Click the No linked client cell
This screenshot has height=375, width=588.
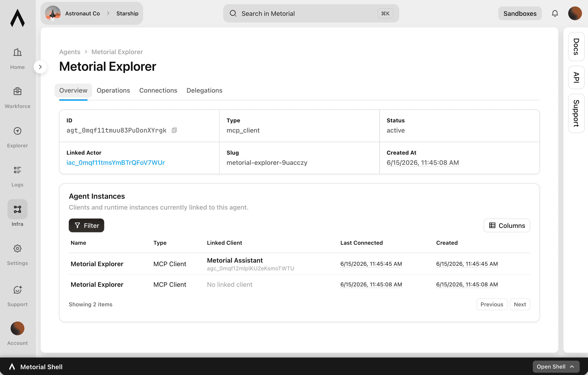click(x=230, y=284)
